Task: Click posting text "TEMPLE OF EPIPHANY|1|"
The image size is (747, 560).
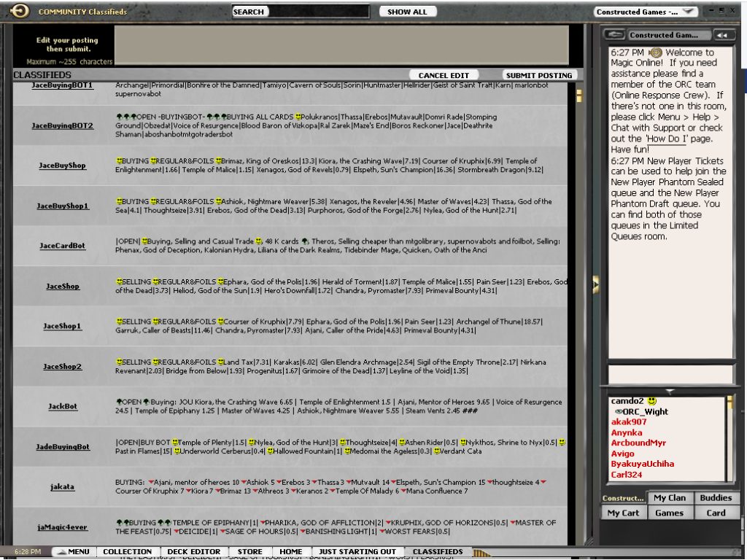Action: coord(215,523)
